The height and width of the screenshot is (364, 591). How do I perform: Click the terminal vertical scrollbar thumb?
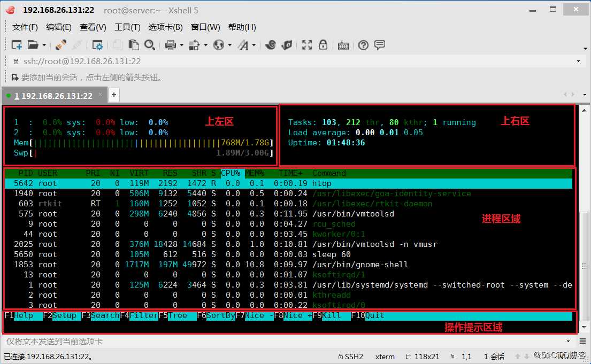[x=584, y=266]
